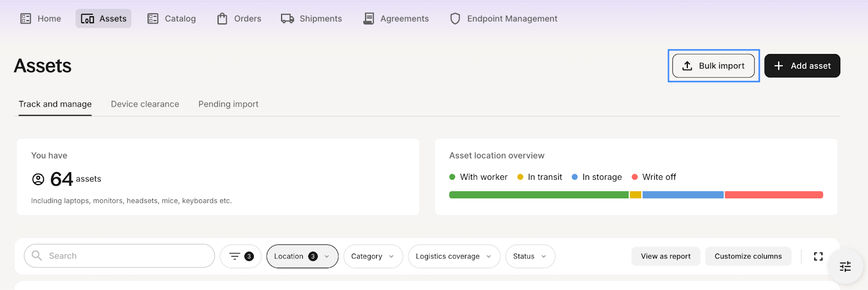Click the Add asset button
This screenshot has width=868, height=290.
(802, 66)
